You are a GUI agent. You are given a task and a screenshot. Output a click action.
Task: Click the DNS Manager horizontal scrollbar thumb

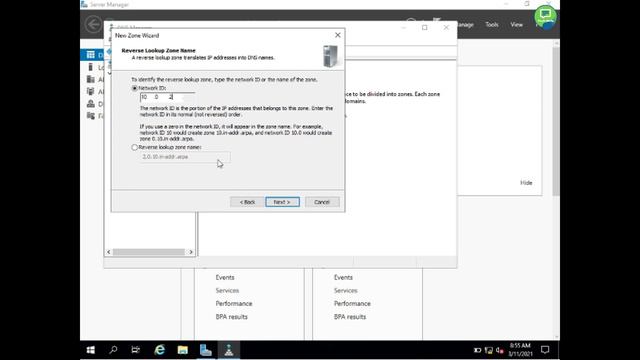click(149, 252)
